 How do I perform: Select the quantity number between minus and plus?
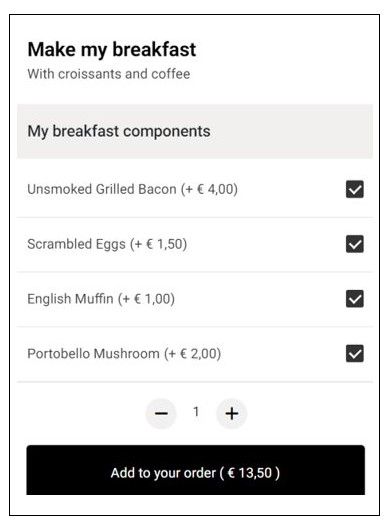pyautogui.click(x=196, y=412)
